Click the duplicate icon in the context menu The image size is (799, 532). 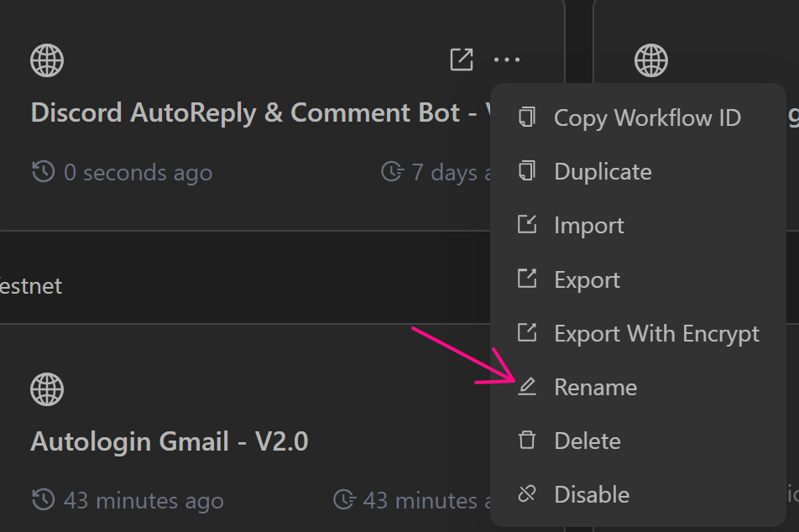tap(527, 171)
